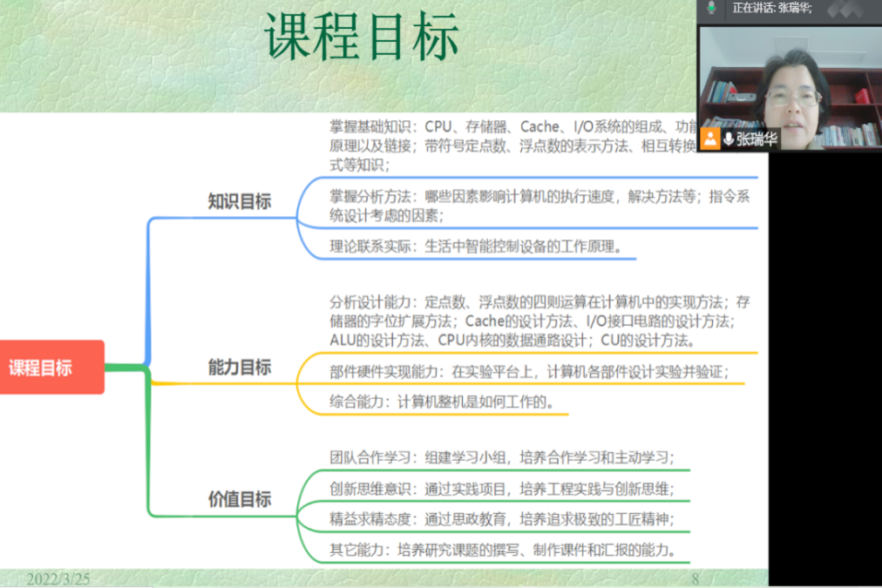Click the '创新思维意识' line
Viewport: 882px width, 588px height.
coord(502,489)
